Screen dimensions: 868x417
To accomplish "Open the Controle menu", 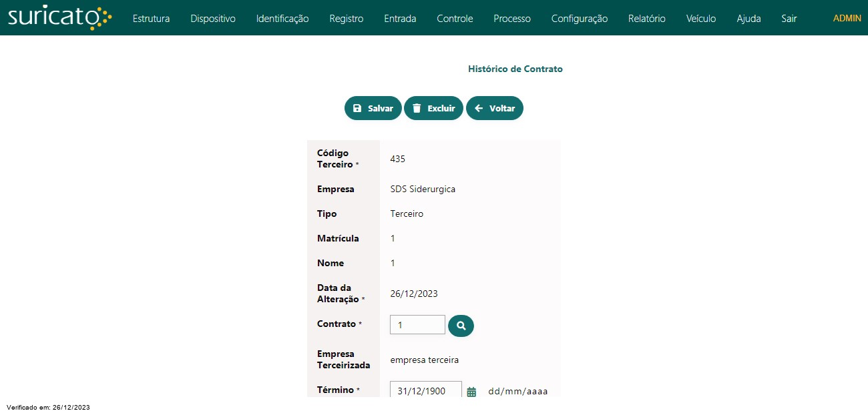I will pyautogui.click(x=455, y=19).
